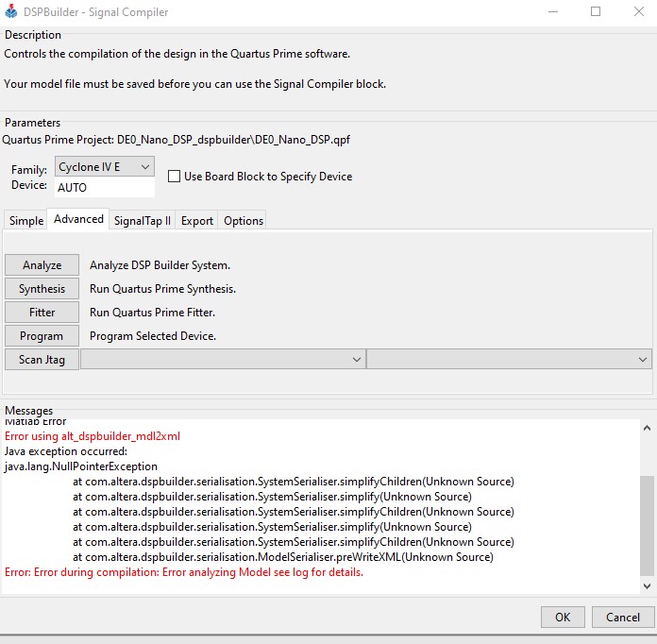Click the Device field containing AUTO
Viewport: 657px width, 644px height.
pos(105,187)
